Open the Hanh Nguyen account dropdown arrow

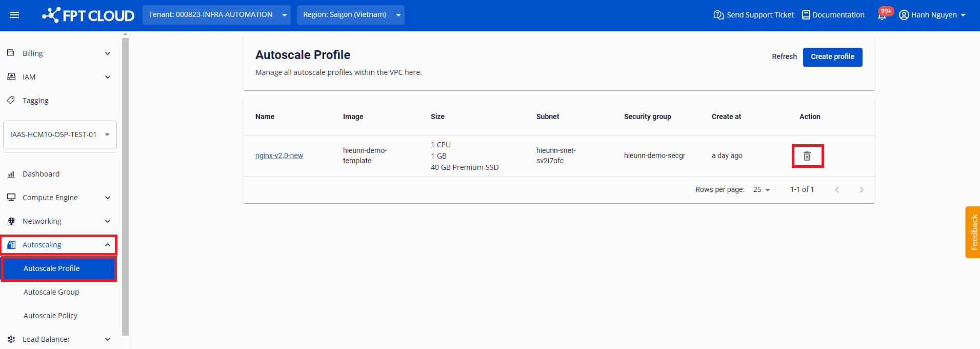click(963, 15)
